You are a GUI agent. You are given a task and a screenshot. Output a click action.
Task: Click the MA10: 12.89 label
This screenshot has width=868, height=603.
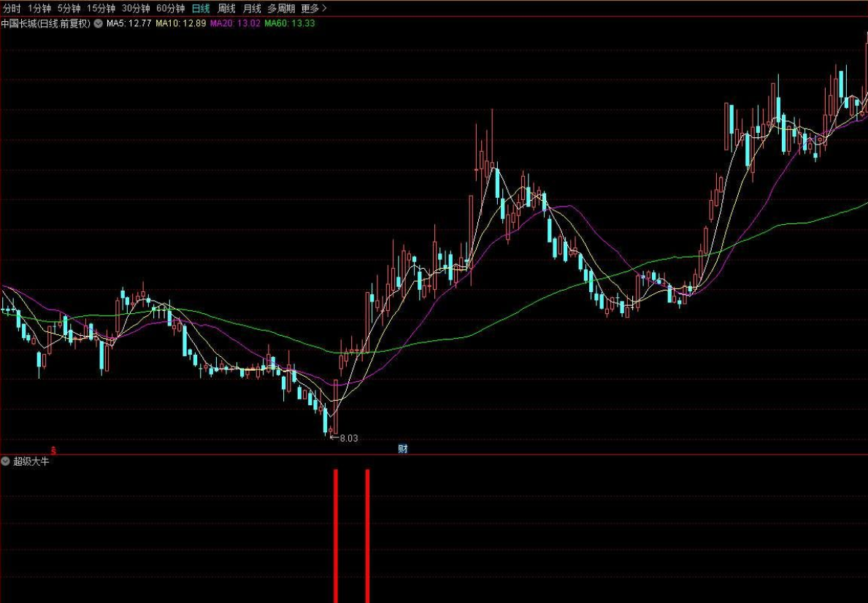pyautogui.click(x=181, y=24)
